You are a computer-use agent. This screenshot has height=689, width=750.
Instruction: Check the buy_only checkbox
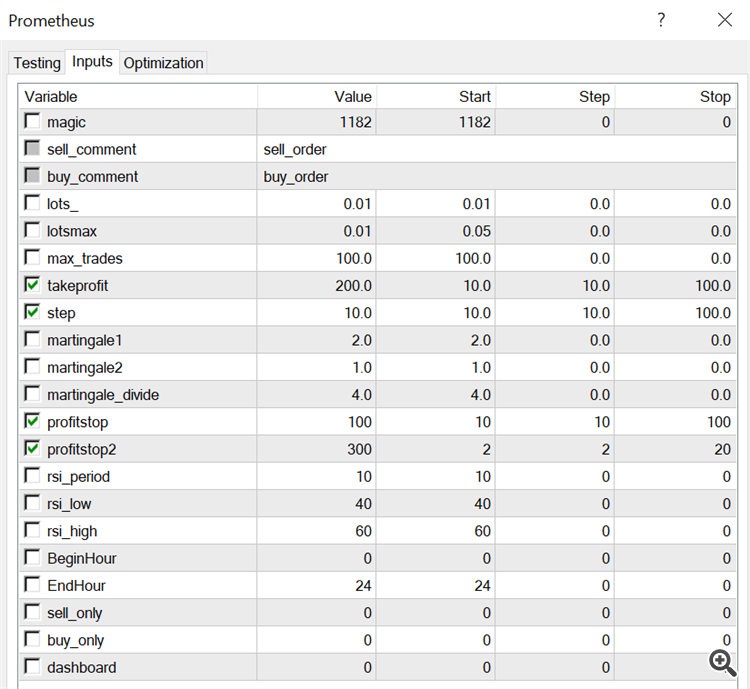click(32, 639)
